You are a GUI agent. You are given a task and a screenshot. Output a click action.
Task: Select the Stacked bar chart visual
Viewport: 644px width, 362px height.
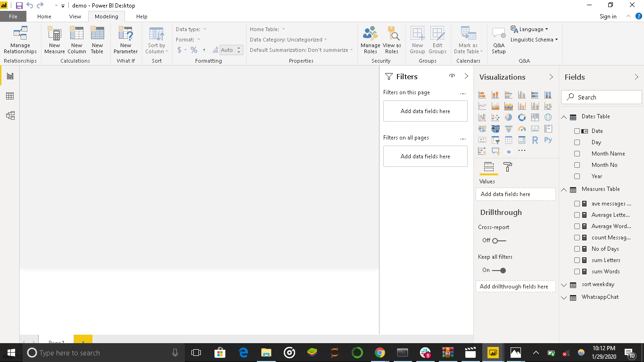point(482,95)
